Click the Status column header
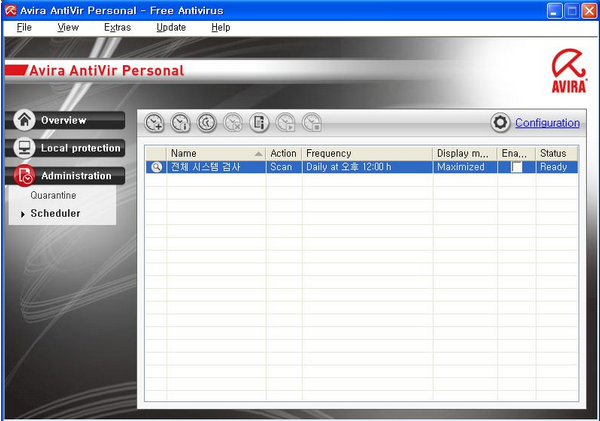 click(557, 153)
